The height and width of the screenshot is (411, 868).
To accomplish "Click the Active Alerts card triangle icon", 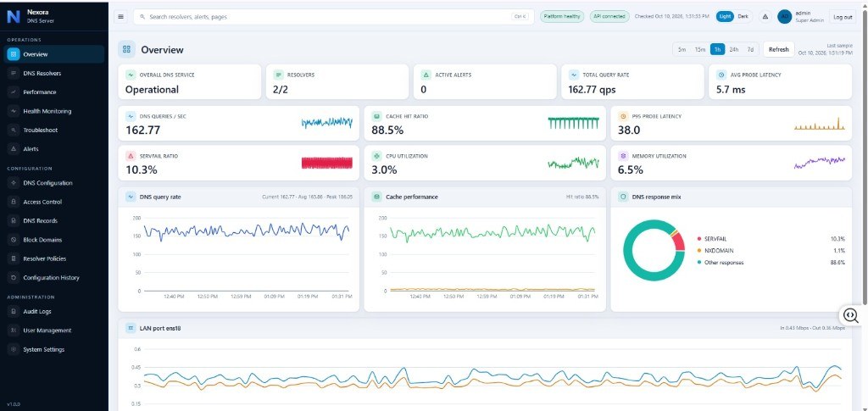I will [426, 74].
